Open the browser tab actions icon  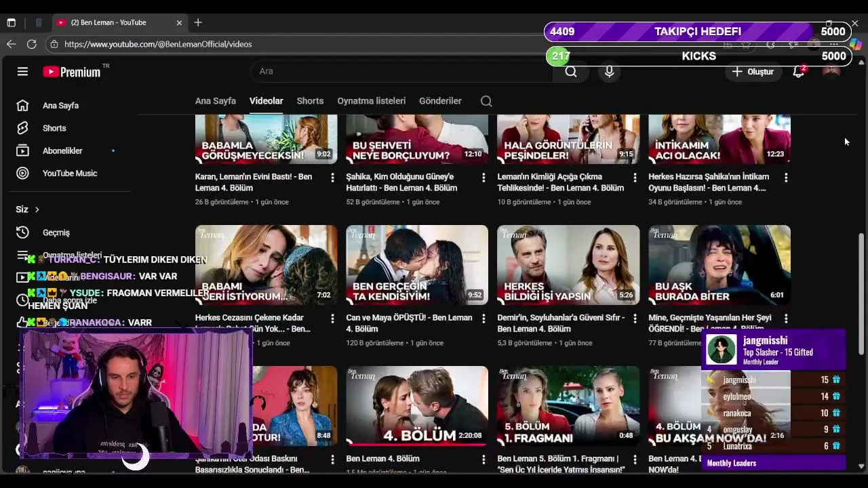(11, 22)
